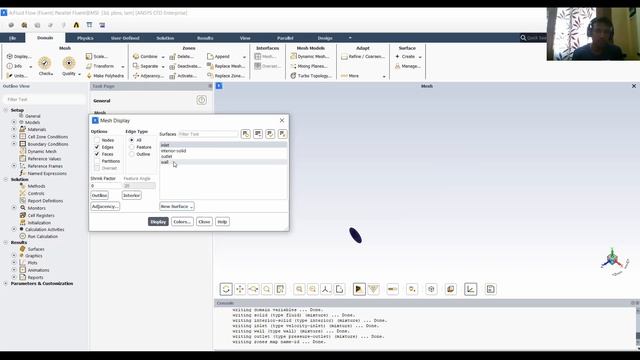Open the Physics ribbon tab

coord(85,38)
